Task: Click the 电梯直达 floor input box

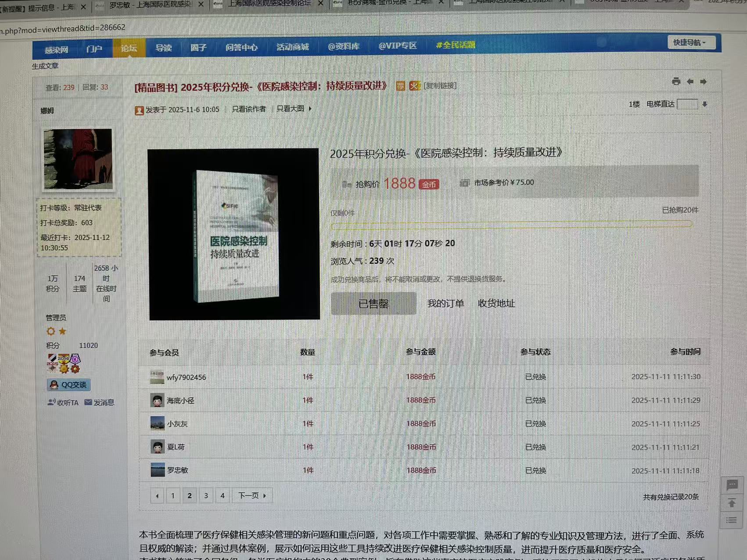Action: (x=687, y=104)
